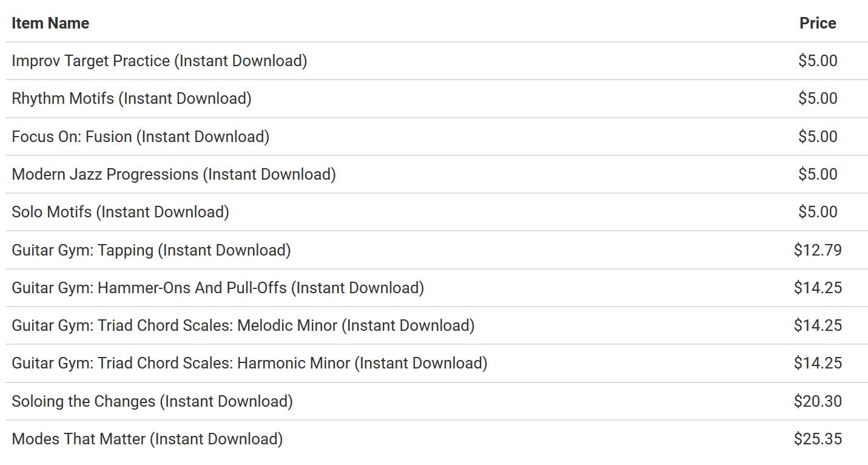Open Improv Target Practice item
Viewport: 868px width, 465px height.
point(159,61)
